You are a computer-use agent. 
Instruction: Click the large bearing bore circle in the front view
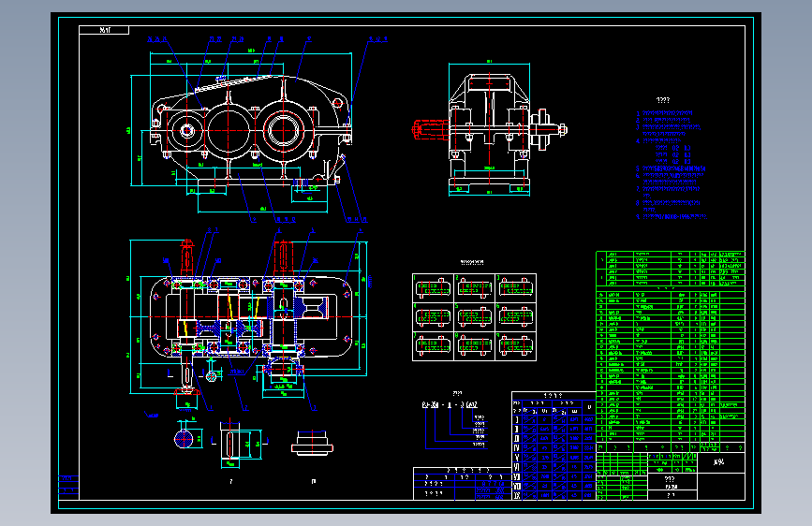[283, 130]
